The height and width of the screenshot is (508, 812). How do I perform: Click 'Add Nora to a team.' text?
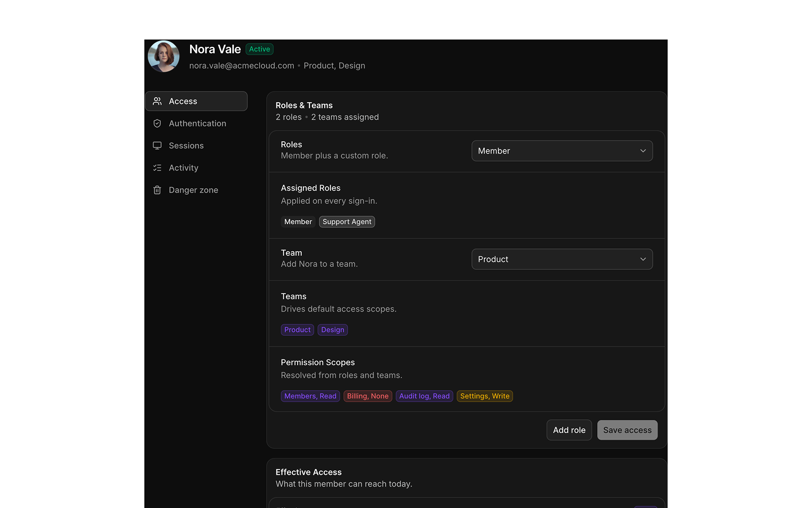pos(319,264)
